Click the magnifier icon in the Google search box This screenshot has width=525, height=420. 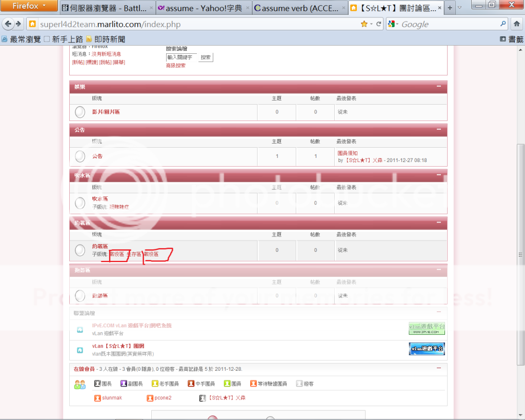pos(503,24)
